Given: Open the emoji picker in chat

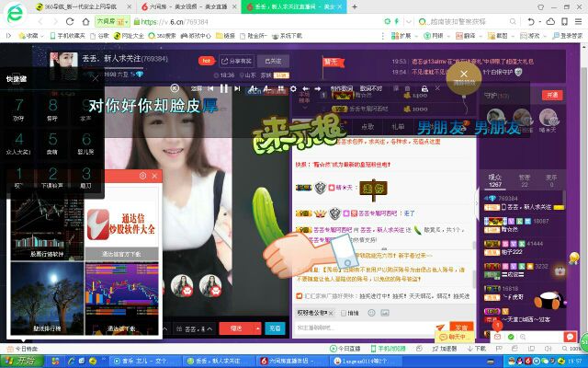Looking at the screenshot, I should 371,313.
